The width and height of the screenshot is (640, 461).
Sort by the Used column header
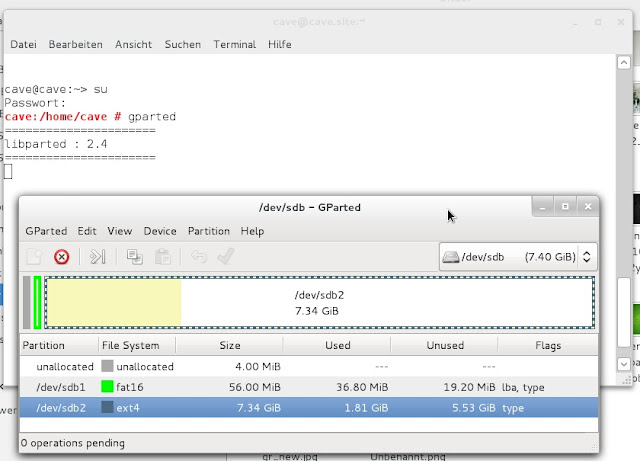337,345
